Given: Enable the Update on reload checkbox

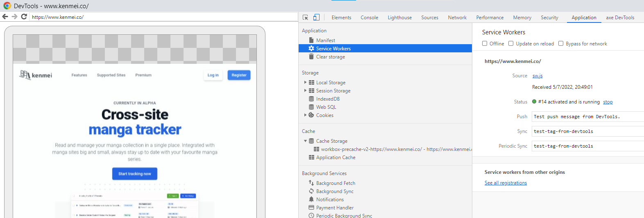Looking at the screenshot, I should coord(511,43).
